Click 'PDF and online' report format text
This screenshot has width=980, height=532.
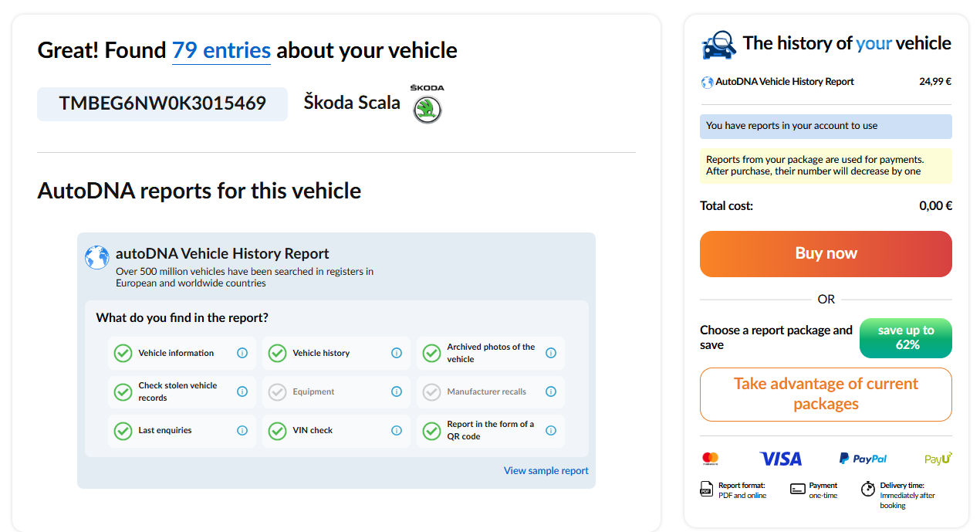point(742,496)
